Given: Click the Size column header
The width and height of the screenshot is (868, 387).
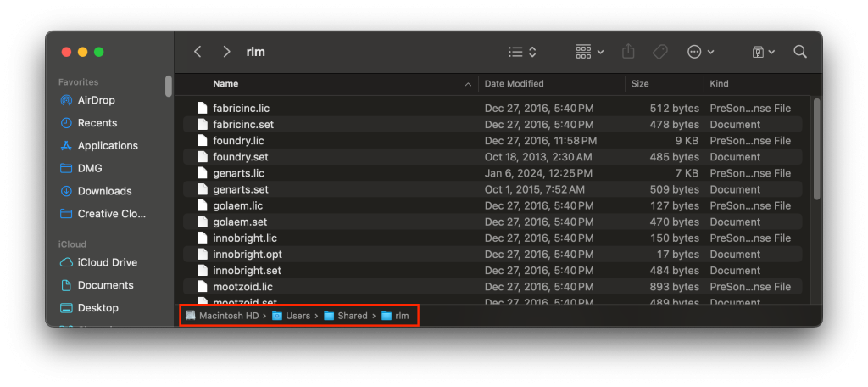Looking at the screenshot, I should [640, 84].
